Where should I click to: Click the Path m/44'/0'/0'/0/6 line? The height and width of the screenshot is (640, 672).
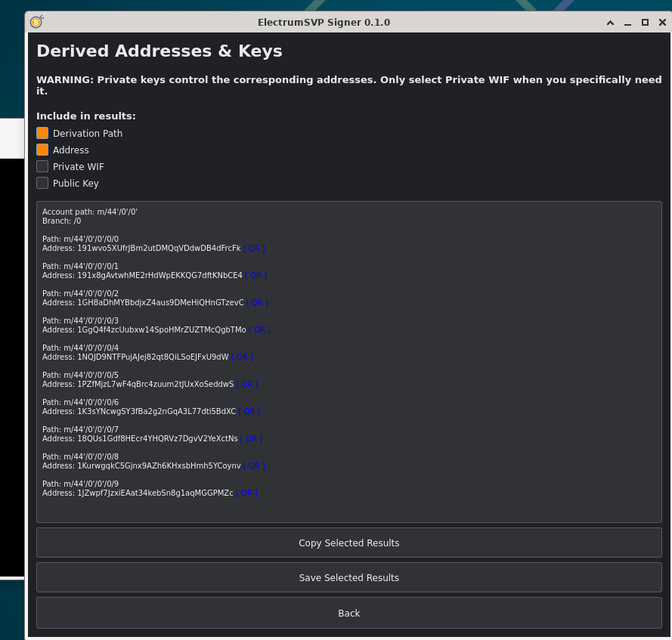click(81, 402)
